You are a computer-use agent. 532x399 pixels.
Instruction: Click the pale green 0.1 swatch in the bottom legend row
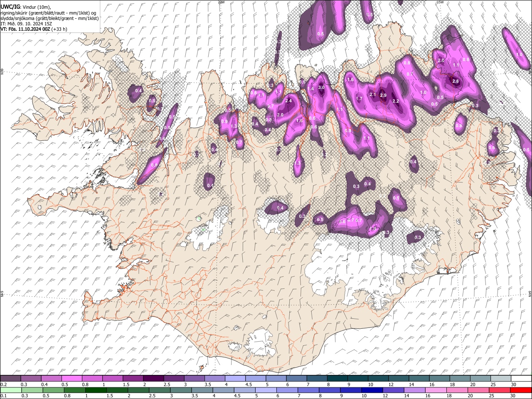point(12,390)
